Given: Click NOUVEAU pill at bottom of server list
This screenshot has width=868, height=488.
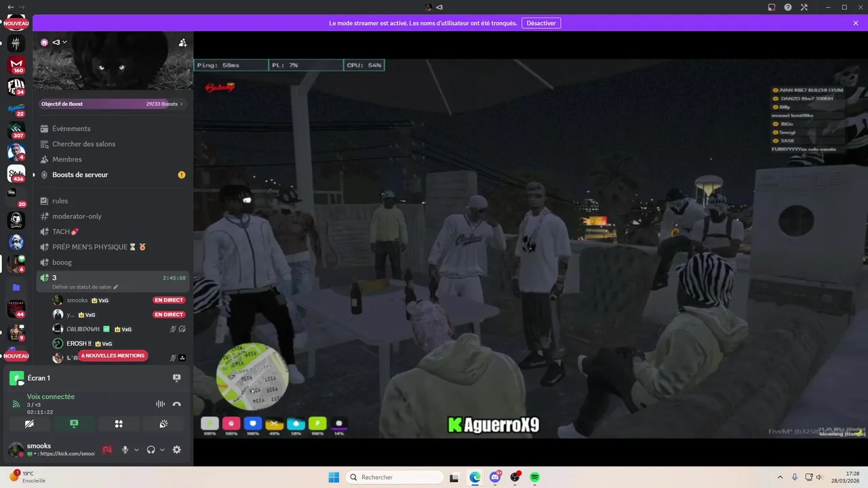Looking at the screenshot, I should point(16,356).
